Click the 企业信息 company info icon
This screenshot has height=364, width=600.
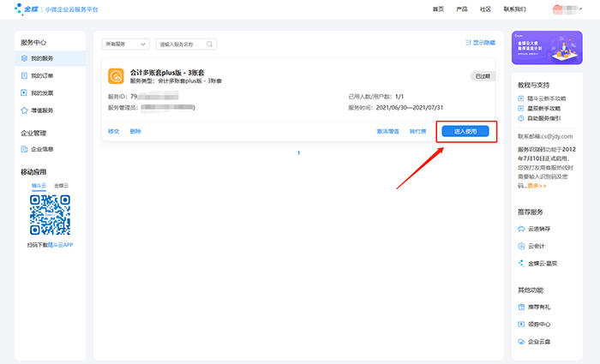pyautogui.click(x=24, y=149)
